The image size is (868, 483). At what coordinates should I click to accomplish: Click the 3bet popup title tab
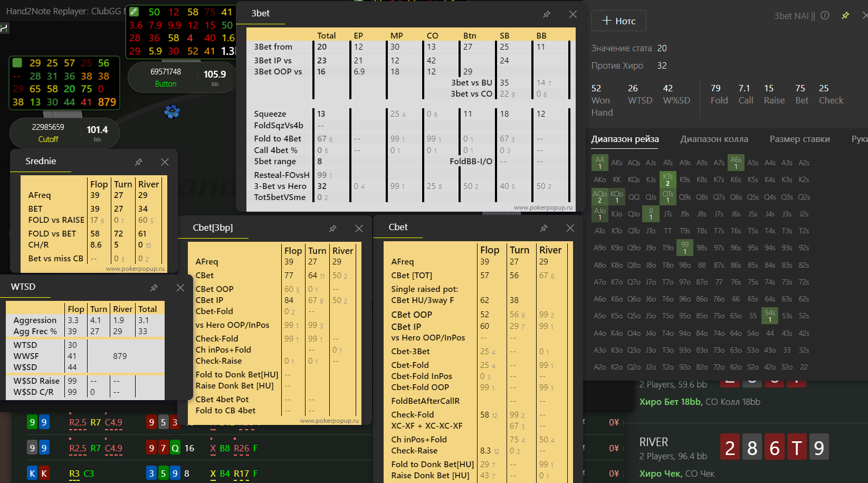[260, 13]
